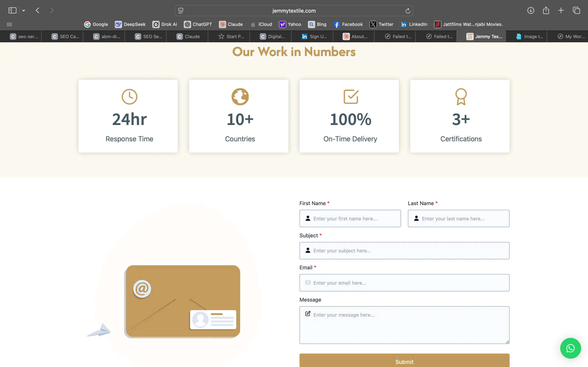Open the WhatsApp chat floating button
This screenshot has width=588, height=367.
570,348
